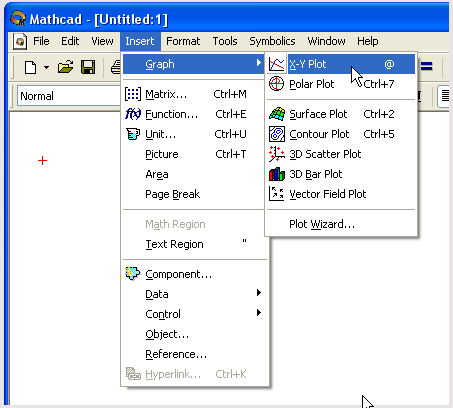Close the open Insert menu

pos(140,41)
